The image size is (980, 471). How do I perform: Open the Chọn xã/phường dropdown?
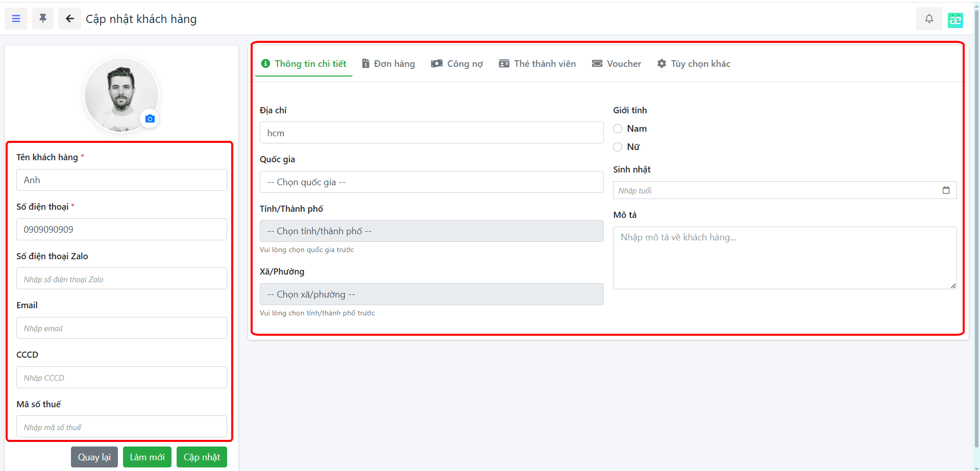pyautogui.click(x=431, y=294)
